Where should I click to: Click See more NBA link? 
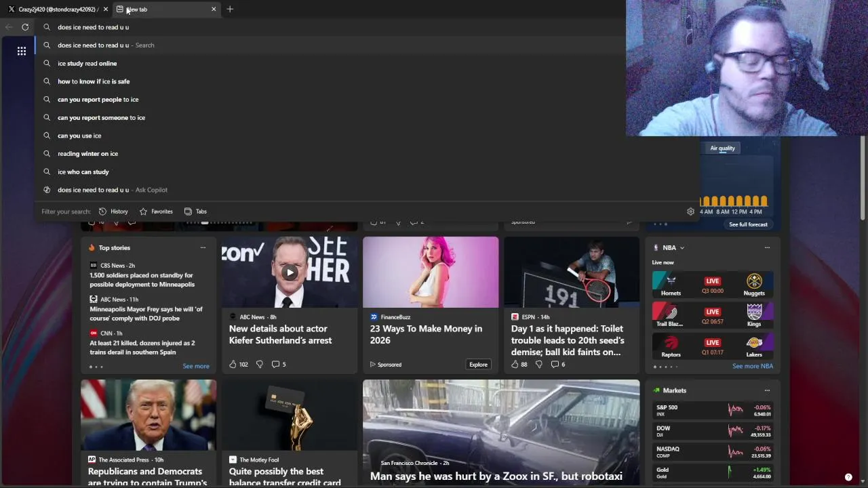(x=753, y=366)
